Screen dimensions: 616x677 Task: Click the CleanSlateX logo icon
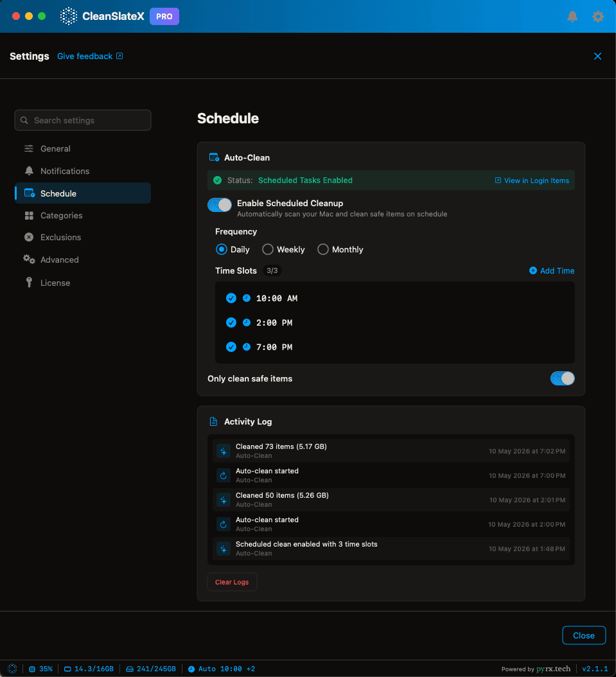point(68,17)
